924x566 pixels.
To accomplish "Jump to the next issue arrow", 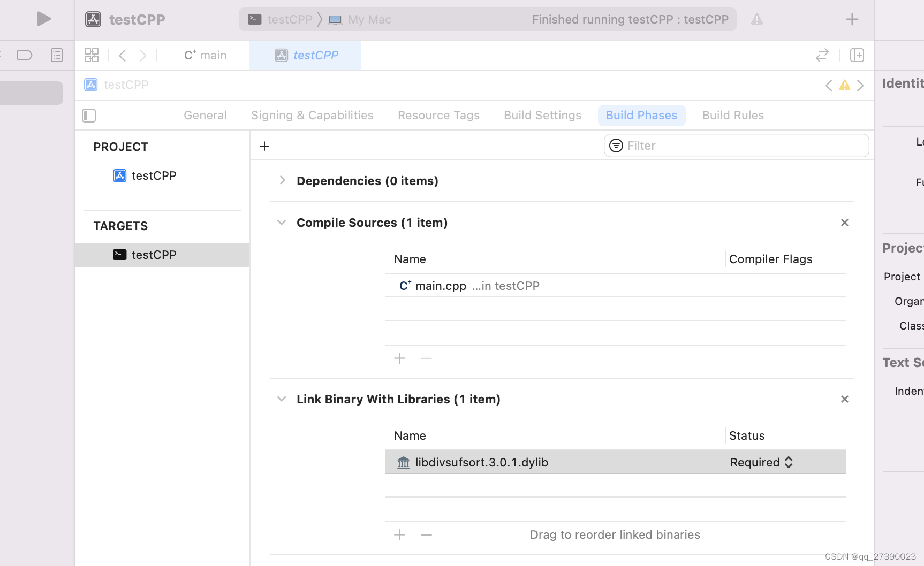I will click(x=860, y=85).
